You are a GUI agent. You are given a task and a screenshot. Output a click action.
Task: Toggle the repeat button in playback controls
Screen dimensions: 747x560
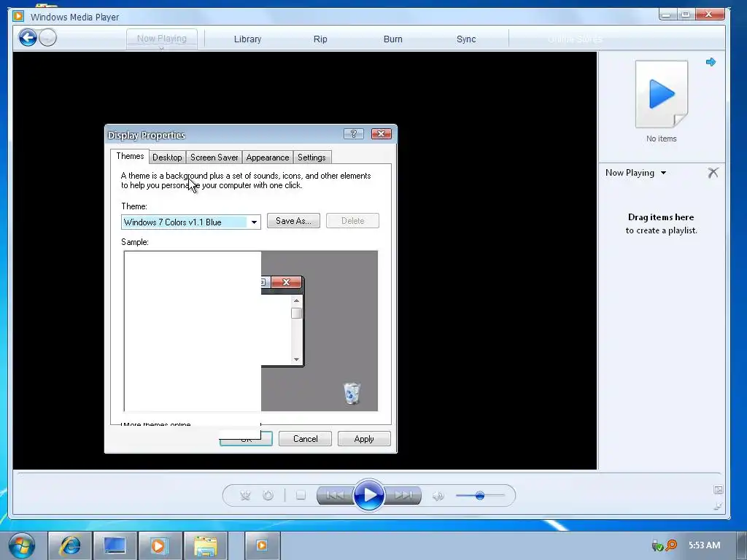pyautogui.click(x=268, y=496)
